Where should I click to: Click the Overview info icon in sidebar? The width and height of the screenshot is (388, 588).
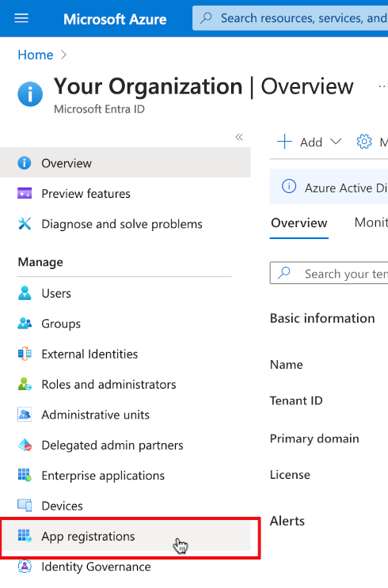click(x=25, y=163)
